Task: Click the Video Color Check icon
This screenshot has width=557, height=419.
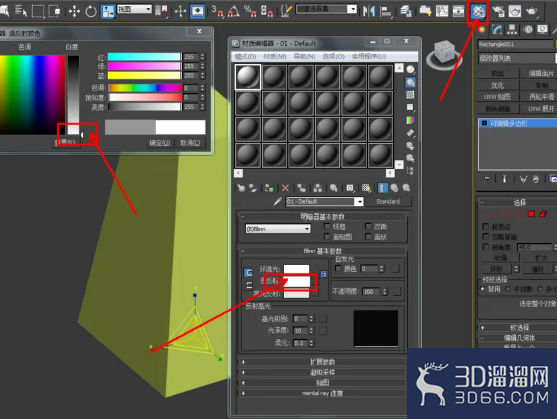Action: [410, 120]
